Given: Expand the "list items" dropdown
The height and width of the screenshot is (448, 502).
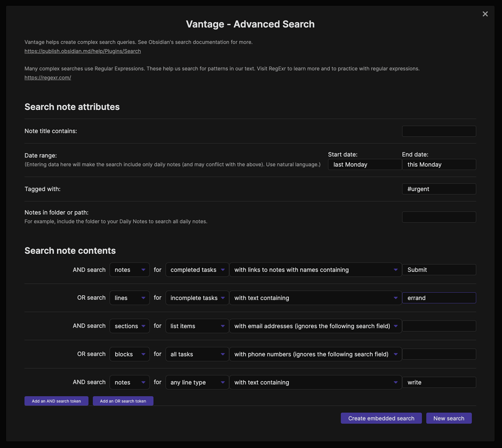Looking at the screenshot, I should coord(197,325).
